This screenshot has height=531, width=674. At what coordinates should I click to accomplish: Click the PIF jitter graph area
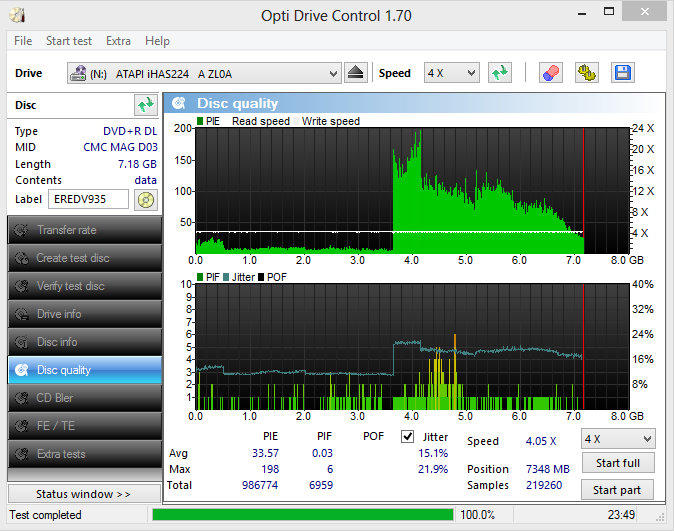tap(413, 347)
